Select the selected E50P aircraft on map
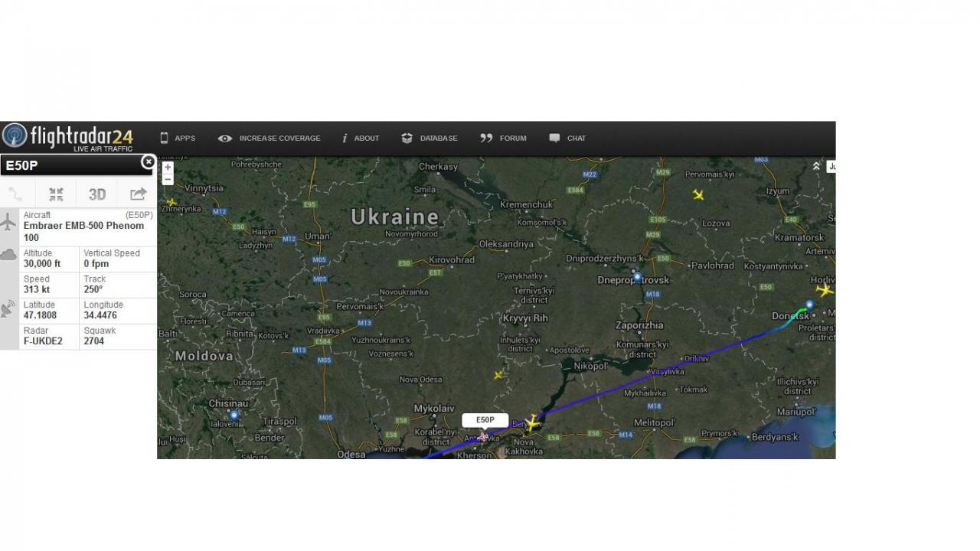This screenshot has height=551, width=980. [x=483, y=437]
